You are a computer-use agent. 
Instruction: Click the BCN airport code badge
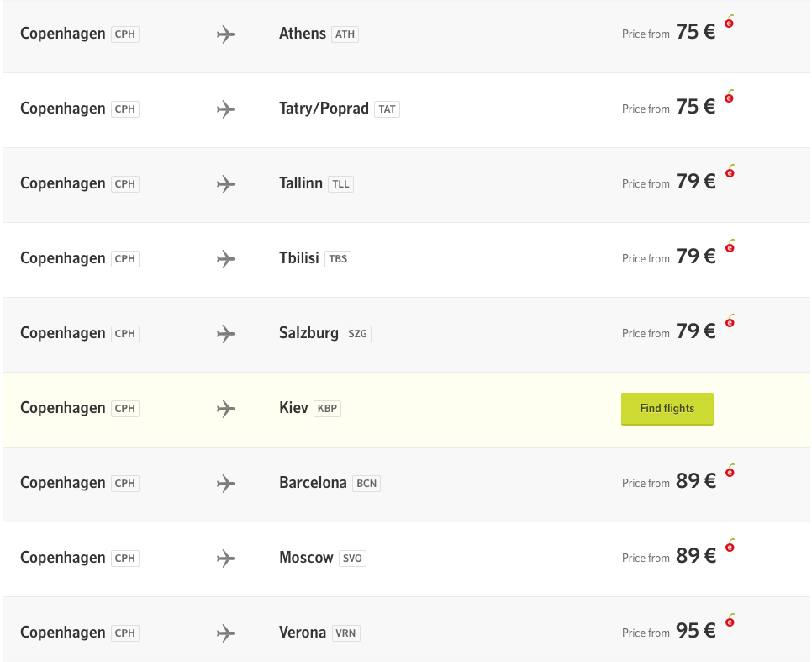[x=366, y=484]
